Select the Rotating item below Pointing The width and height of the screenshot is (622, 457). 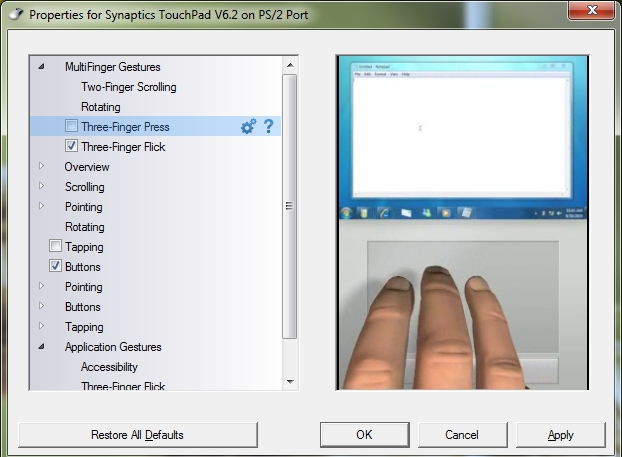[x=84, y=227]
